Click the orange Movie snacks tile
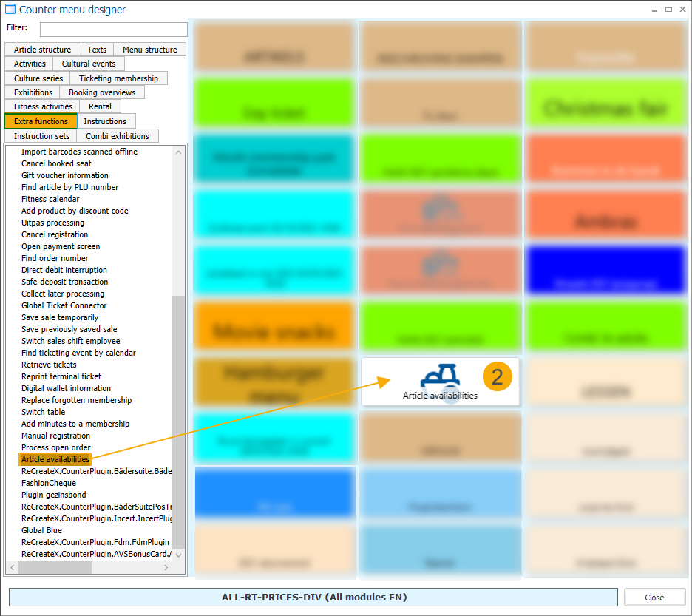The image size is (692, 616). (274, 331)
